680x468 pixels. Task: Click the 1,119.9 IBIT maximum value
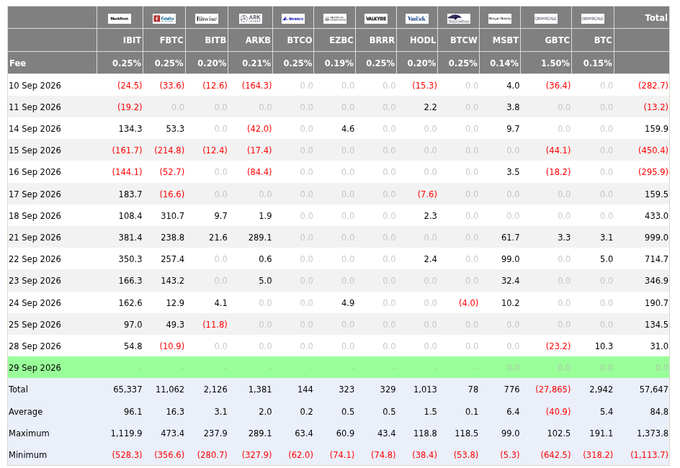point(126,433)
